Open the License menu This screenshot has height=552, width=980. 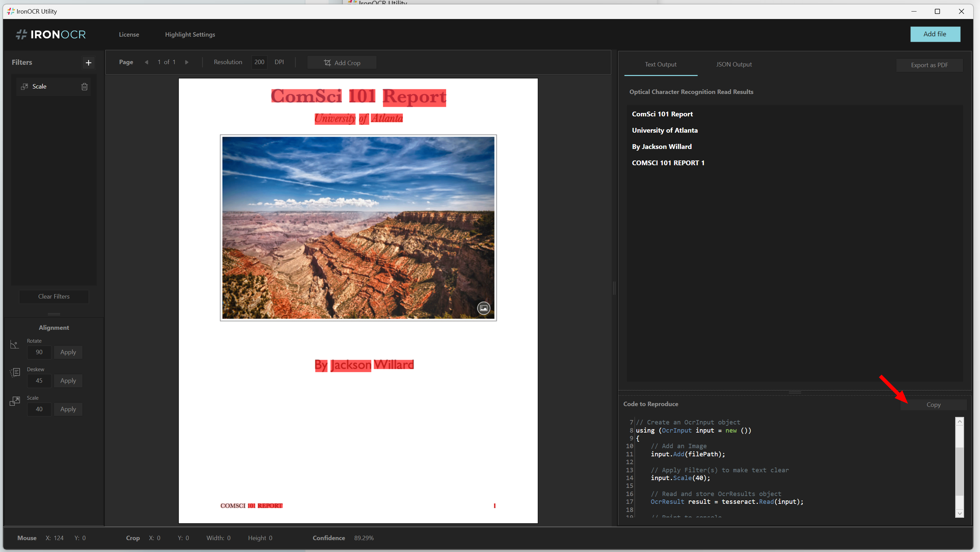tap(129, 35)
